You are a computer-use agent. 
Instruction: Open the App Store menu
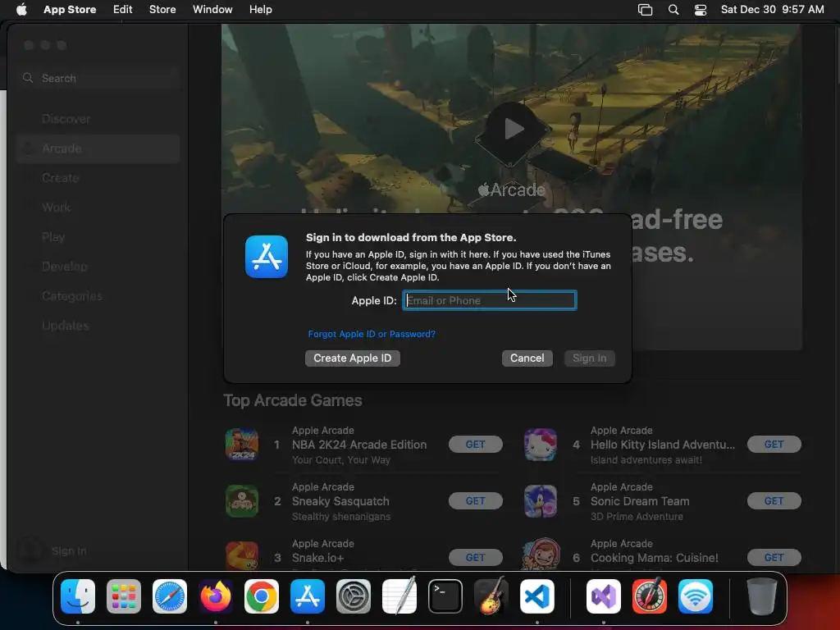70,10
